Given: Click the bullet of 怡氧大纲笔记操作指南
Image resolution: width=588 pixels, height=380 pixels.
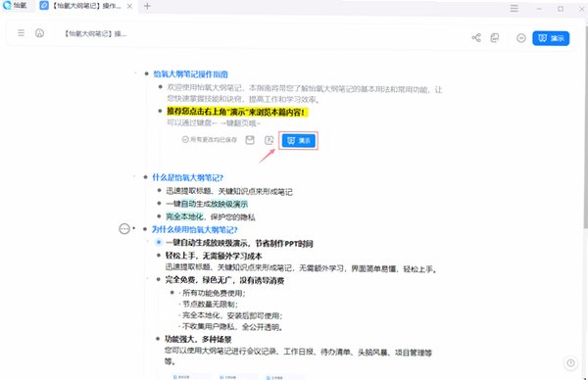Looking at the screenshot, I should pyautogui.click(x=147, y=73).
